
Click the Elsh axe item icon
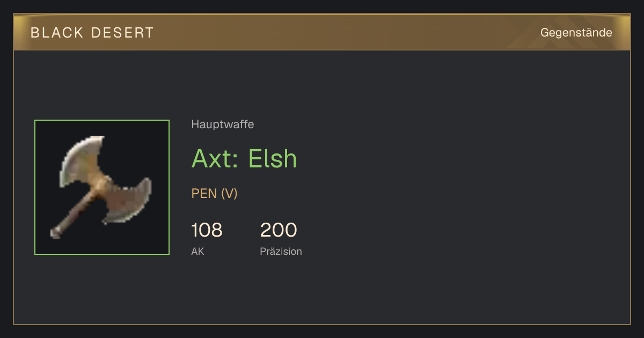click(x=102, y=187)
